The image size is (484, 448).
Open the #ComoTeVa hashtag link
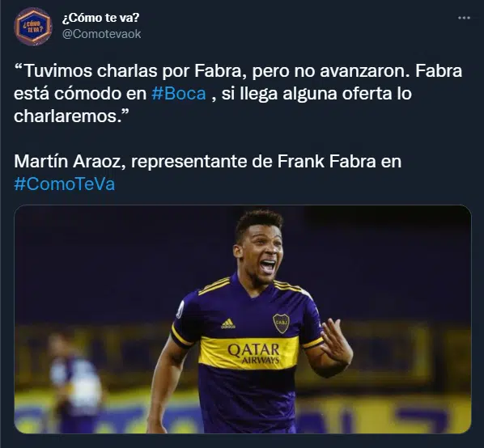[65, 184]
